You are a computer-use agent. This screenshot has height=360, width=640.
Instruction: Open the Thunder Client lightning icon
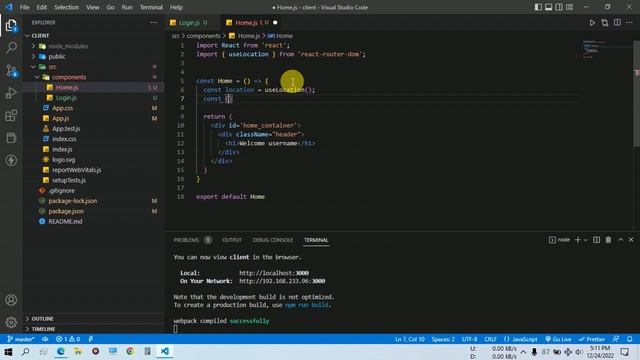11,160
